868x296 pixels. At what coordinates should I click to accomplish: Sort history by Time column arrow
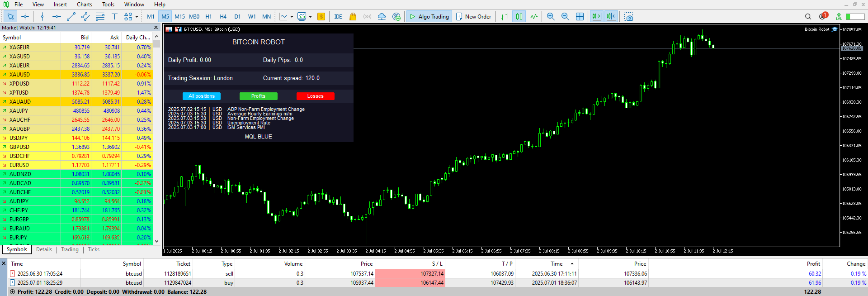point(572,263)
